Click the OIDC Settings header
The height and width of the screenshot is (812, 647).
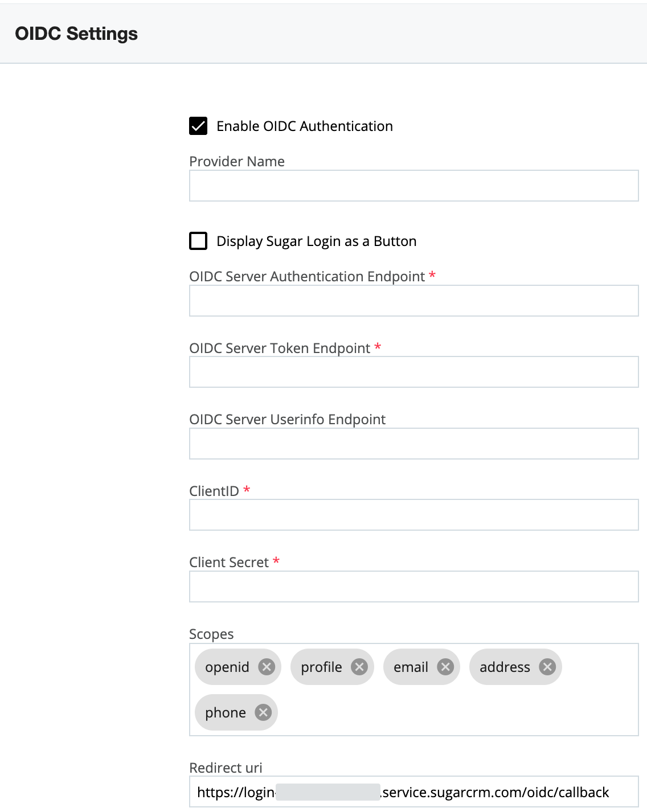[77, 33]
